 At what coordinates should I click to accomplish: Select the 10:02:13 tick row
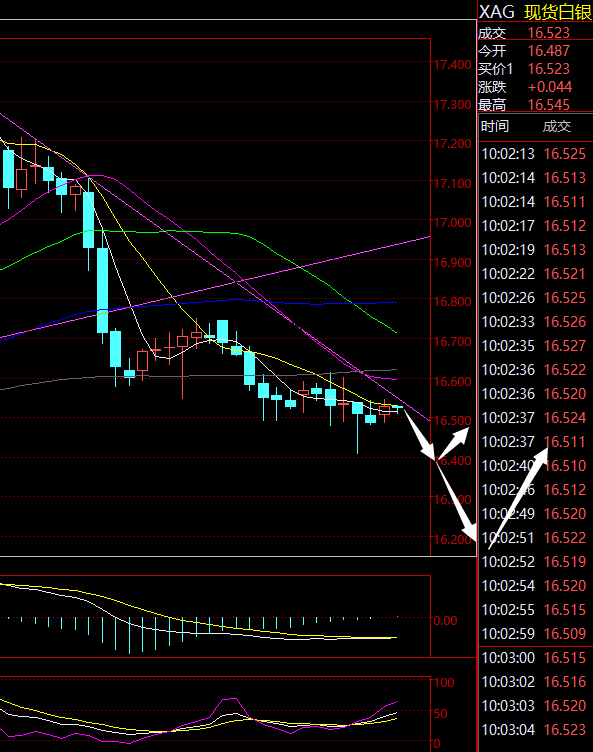[534, 154]
